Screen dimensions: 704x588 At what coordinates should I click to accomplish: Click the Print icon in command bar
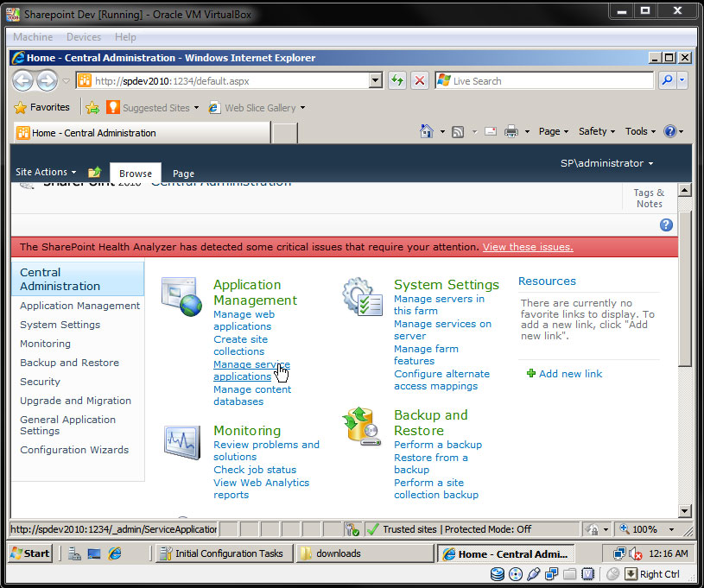[511, 131]
